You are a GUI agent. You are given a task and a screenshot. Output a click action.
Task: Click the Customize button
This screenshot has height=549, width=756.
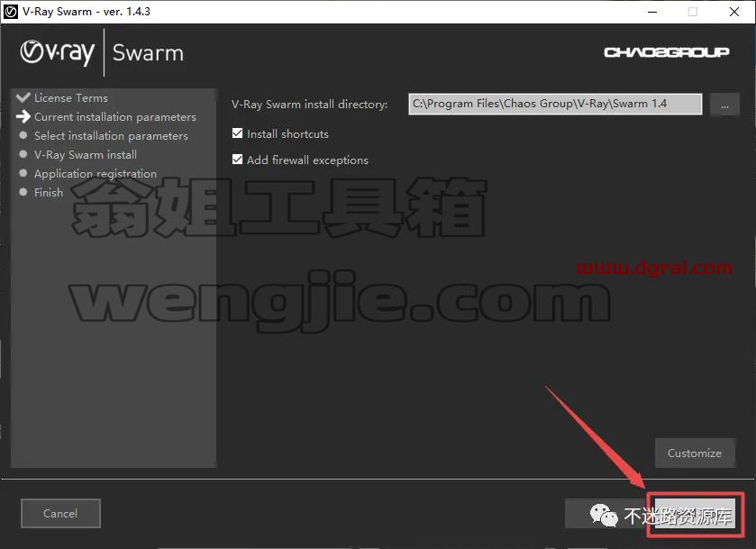[695, 453]
